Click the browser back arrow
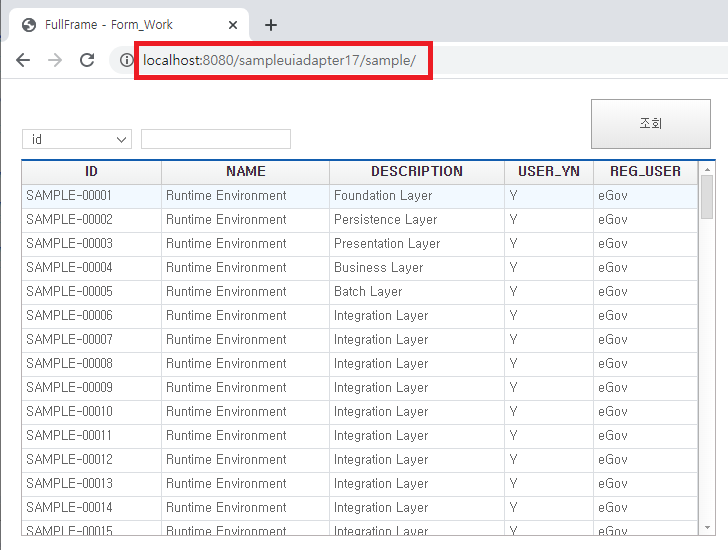 (23, 60)
